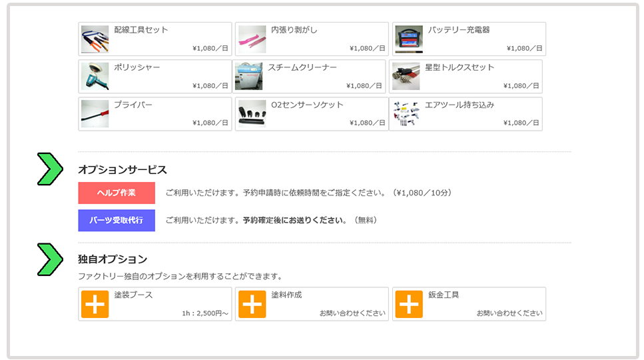Click the ポリッシャー tool picture

coord(95,77)
